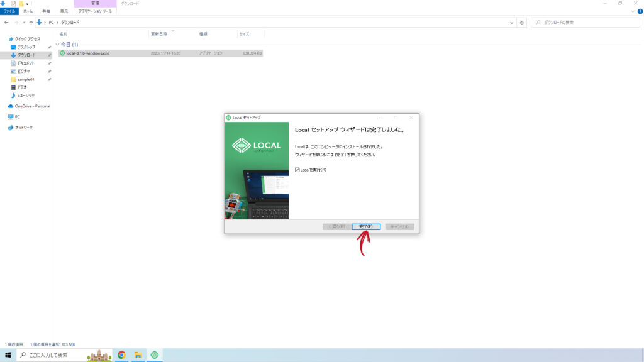Open Quick Access Toolbar customize dropdown
This screenshot has height=362, width=644.
point(27,4)
